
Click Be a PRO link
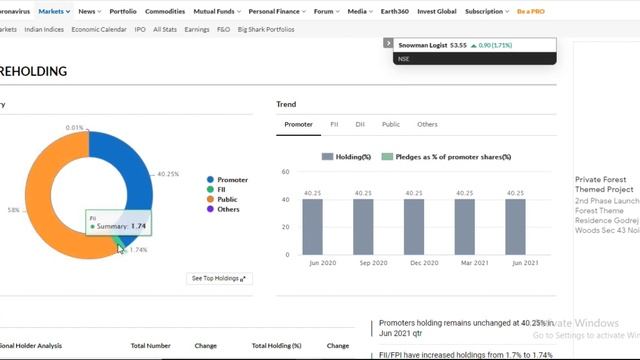tap(531, 11)
